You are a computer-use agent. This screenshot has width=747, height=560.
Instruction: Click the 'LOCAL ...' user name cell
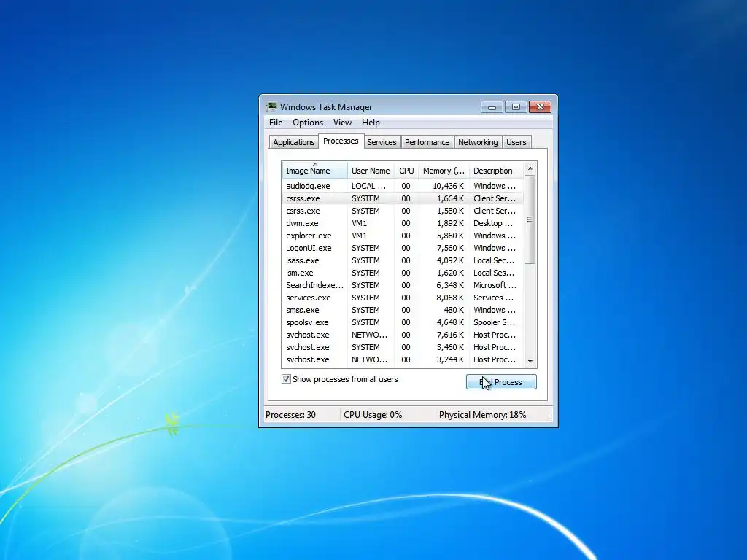[368, 186]
